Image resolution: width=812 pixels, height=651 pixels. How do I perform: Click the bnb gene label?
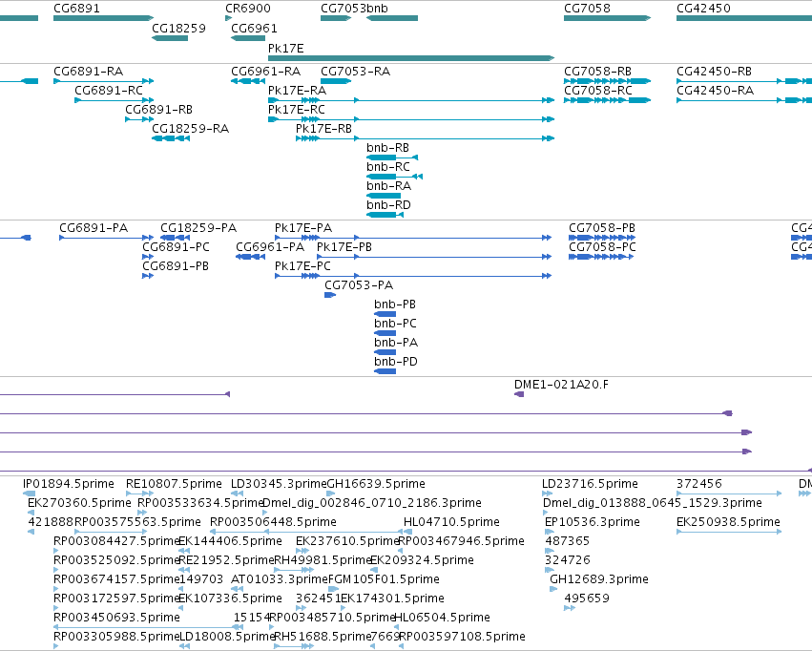(377, 9)
